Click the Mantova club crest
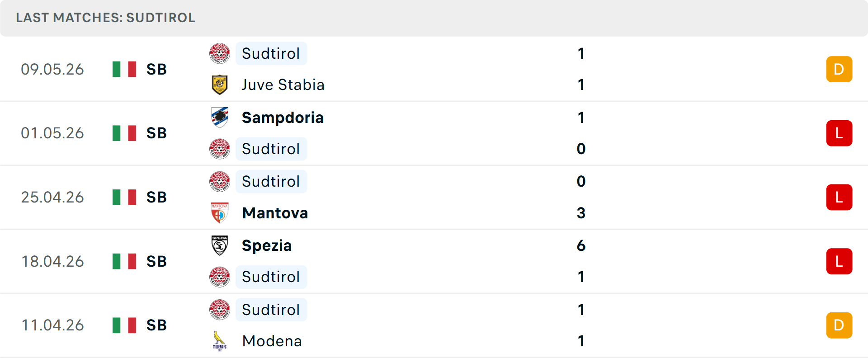Image resolution: width=868 pixels, height=358 pixels. click(220, 213)
